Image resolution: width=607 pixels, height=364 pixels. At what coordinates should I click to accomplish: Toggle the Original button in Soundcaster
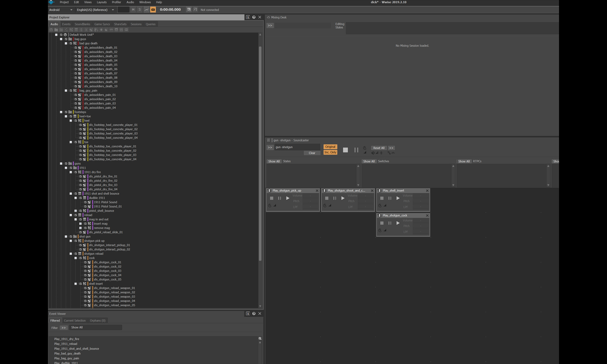(330, 147)
